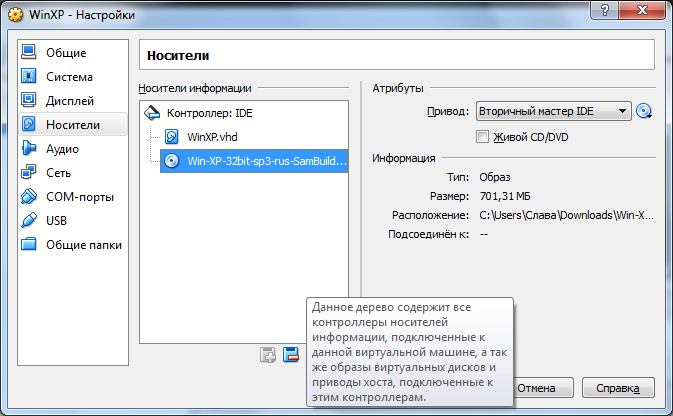Click the remove attachment icon
Viewport: 673px width, 416px height.
[291, 355]
